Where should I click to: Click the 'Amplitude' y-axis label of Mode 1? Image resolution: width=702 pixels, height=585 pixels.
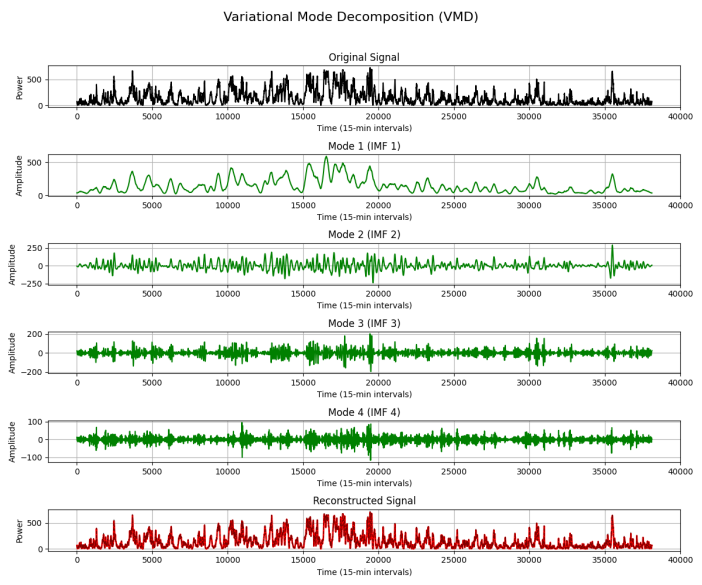point(19,176)
